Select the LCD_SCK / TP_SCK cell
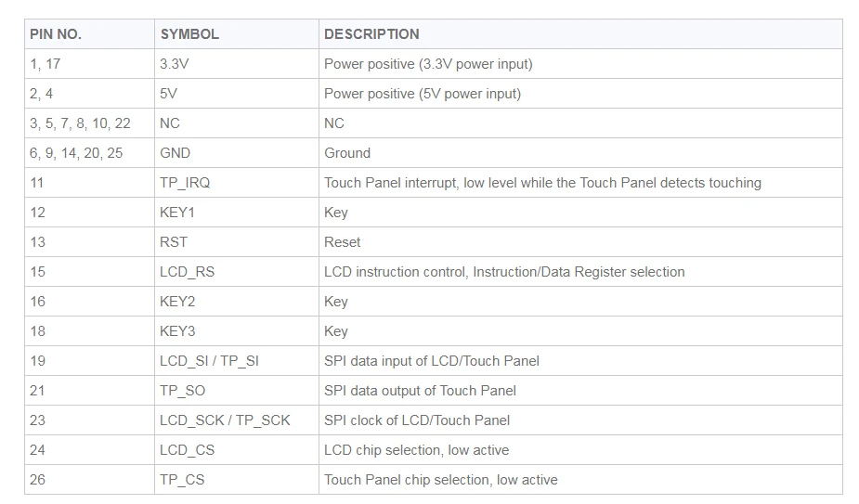The image size is (859, 504). pos(237,420)
